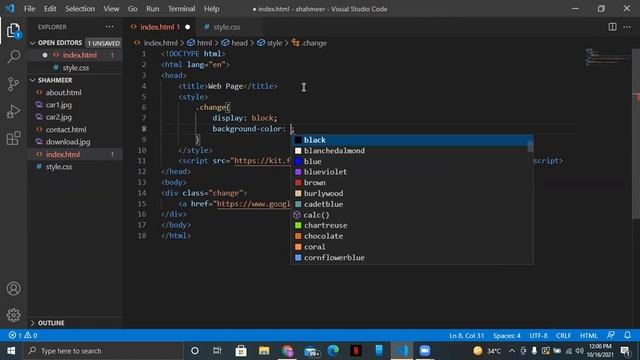Open the Run menu
The image size is (640, 360).
[x=153, y=9]
